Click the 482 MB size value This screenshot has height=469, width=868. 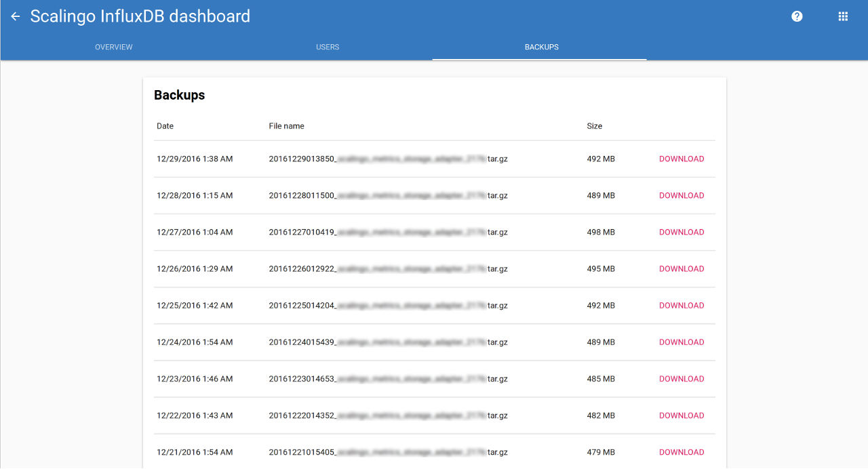tap(601, 415)
